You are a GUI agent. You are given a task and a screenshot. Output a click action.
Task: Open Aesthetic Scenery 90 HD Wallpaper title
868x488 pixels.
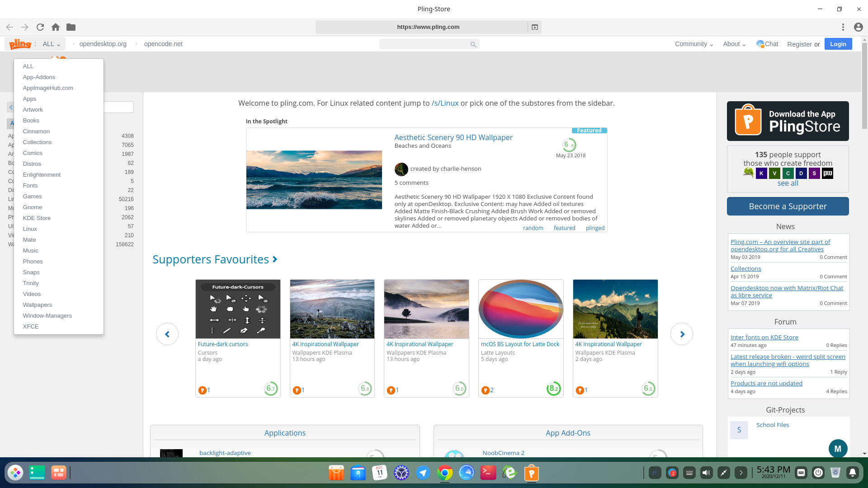(453, 138)
